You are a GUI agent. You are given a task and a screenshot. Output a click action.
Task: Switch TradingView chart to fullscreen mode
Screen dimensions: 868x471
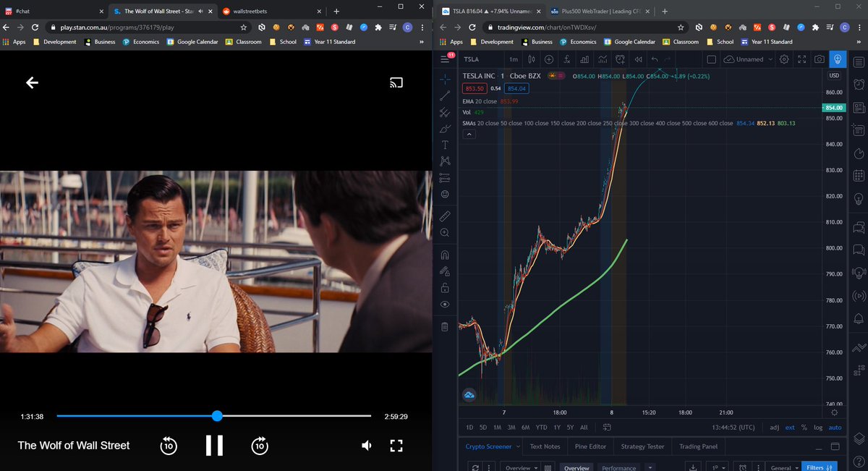coord(801,59)
